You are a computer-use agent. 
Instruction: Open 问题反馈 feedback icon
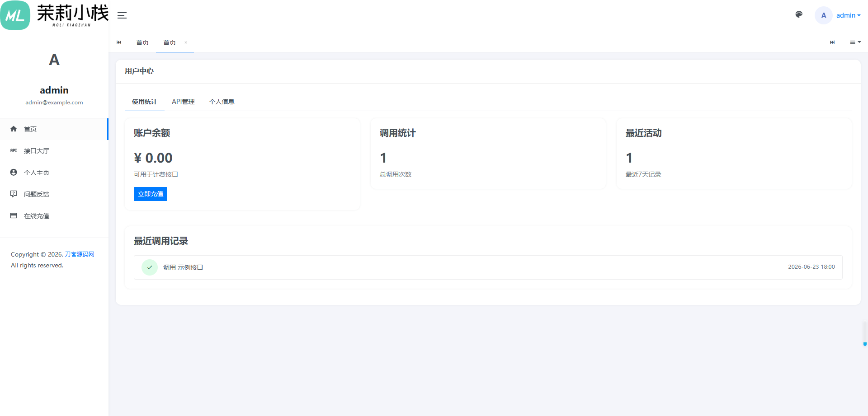[x=14, y=194]
